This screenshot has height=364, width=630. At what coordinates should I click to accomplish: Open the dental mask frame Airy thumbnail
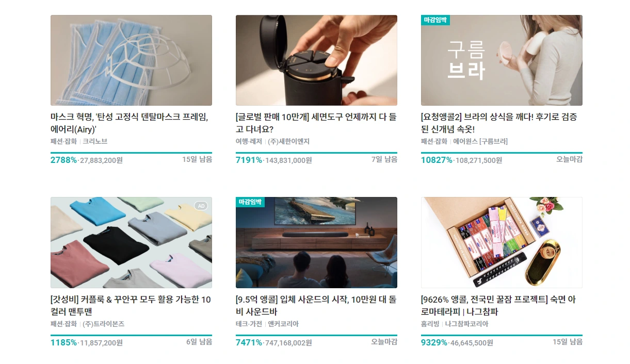pyautogui.click(x=131, y=60)
